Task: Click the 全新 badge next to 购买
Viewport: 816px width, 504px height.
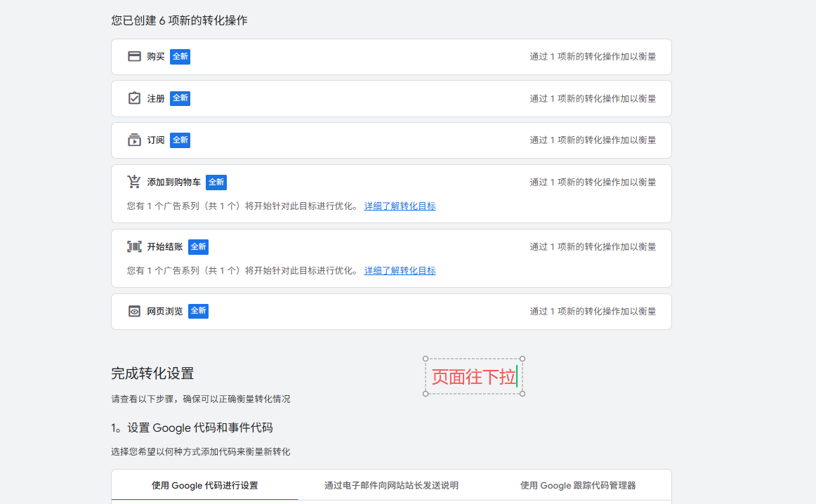Action: coord(180,56)
